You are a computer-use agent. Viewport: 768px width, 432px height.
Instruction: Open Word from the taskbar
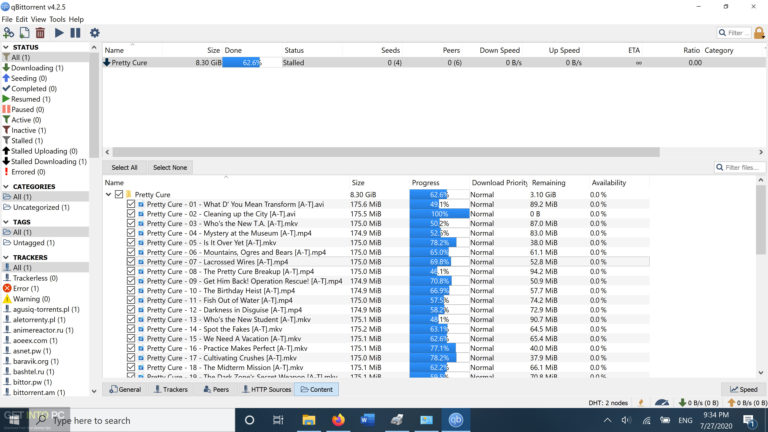tap(367, 420)
